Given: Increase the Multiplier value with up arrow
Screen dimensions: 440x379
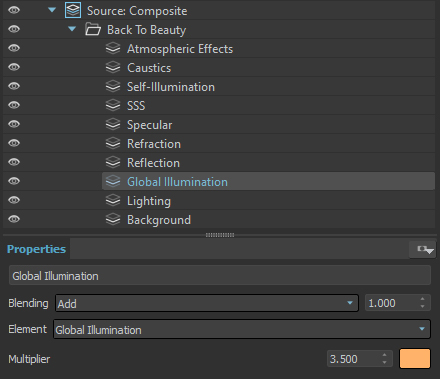Looking at the screenshot, I should [384, 355].
